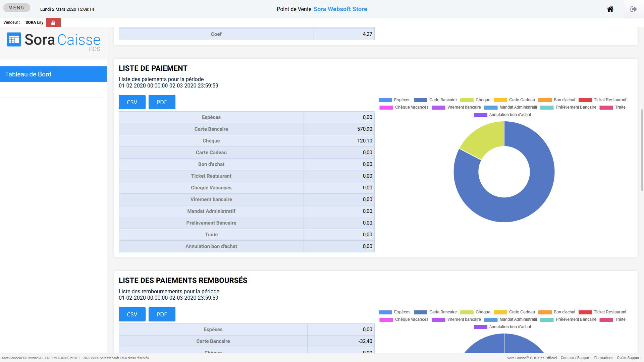Click the page vertical scrollbar

click(642, 150)
